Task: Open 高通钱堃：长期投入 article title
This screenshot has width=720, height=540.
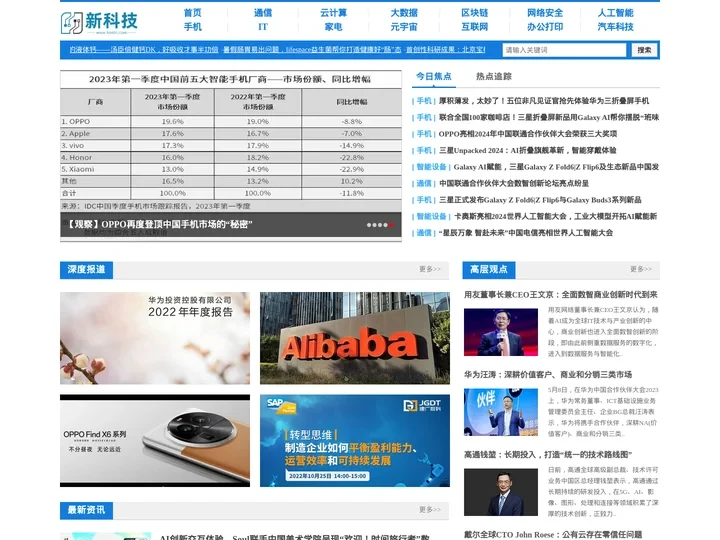Action: pyautogui.click(x=548, y=455)
